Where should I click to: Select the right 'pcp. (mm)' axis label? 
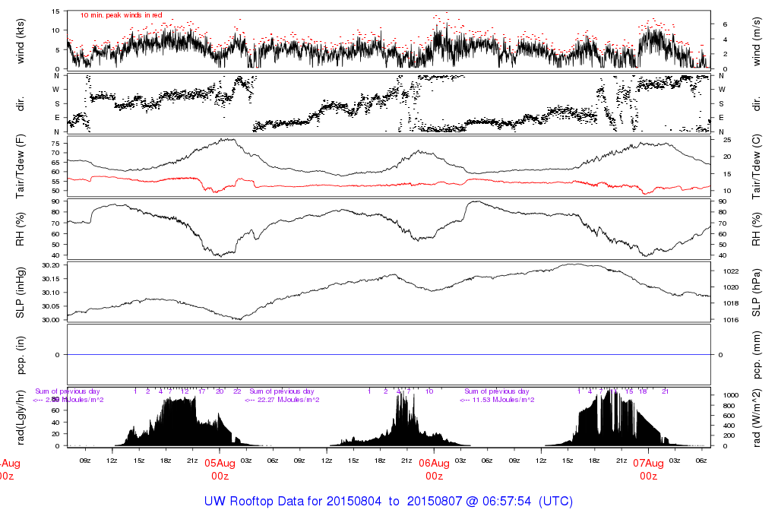click(x=756, y=355)
